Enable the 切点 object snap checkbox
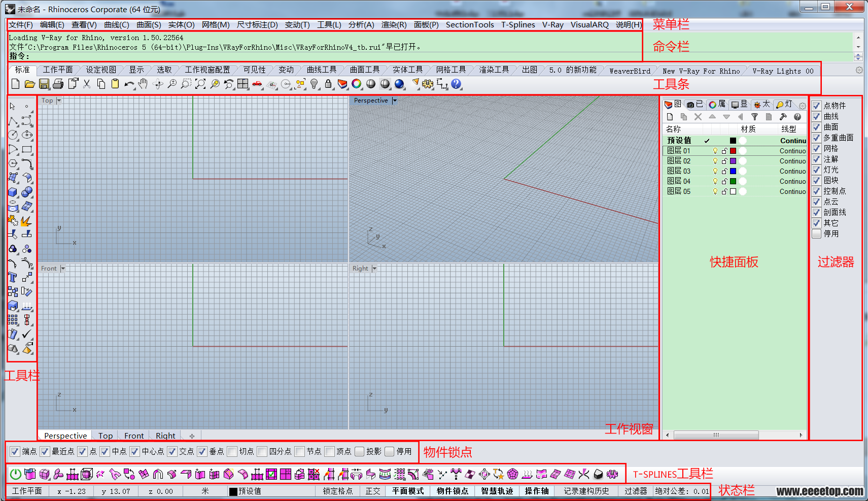Image resolution: width=868 pixels, height=501 pixels. click(x=232, y=451)
